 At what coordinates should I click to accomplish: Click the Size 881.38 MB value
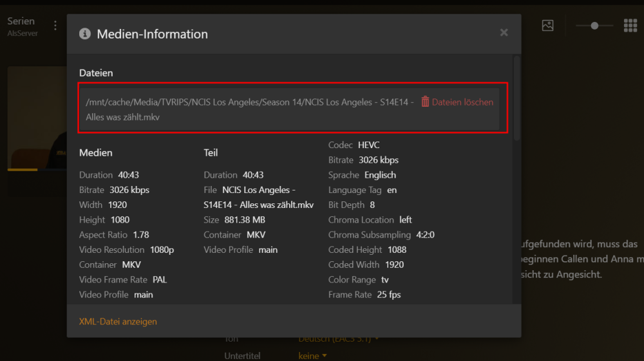pyautogui.click(x=244, y=220)
